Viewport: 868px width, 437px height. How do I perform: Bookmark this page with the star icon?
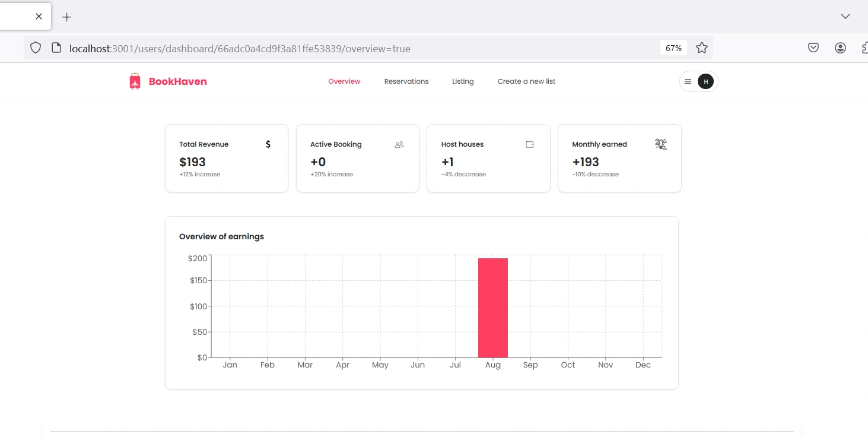pos(702,48)
